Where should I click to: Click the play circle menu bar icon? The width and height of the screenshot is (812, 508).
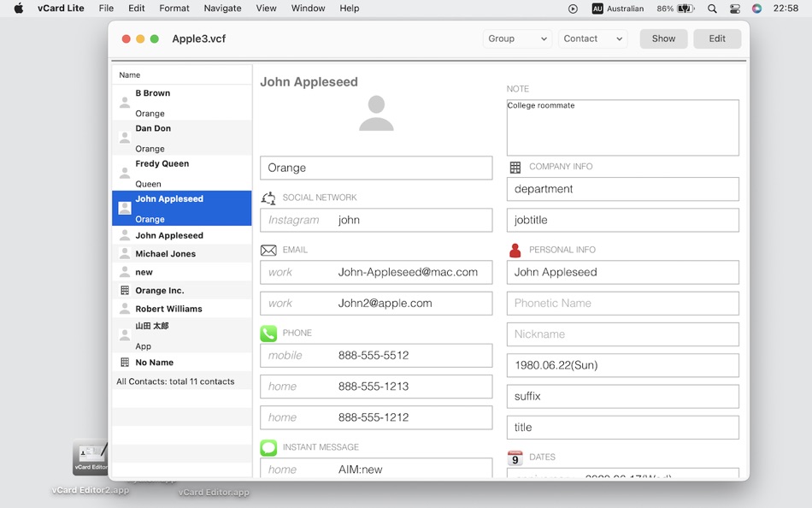point(573,9)
